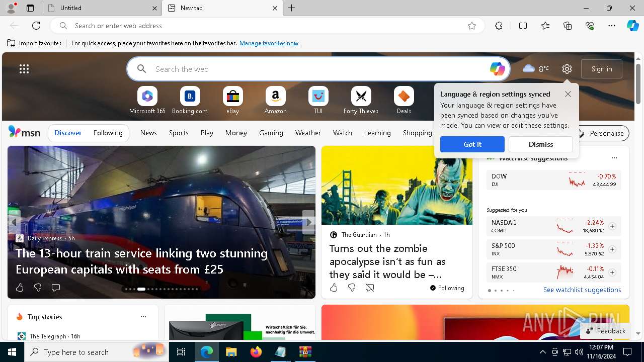
Task: Open the weather 8°C widget
Action: pyautogui.click(x=535, y=69)
